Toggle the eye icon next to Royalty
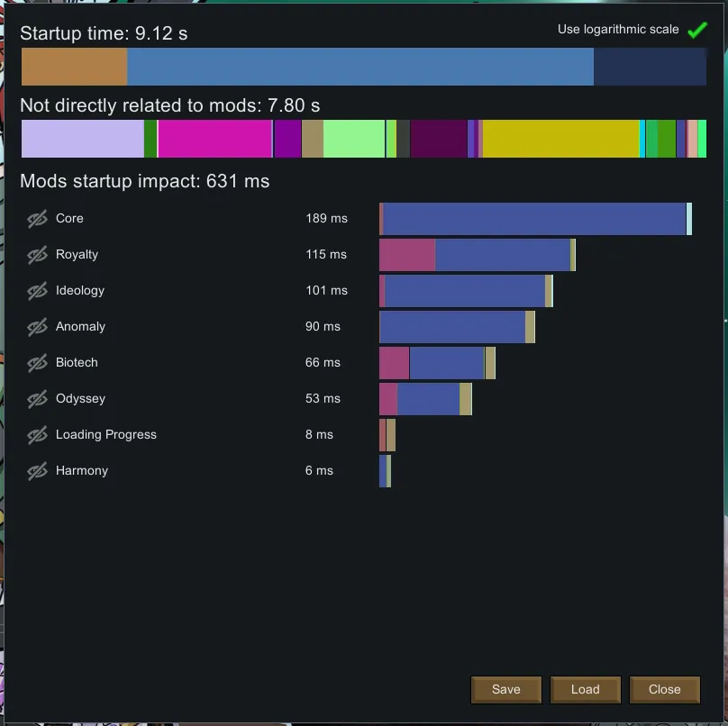Screen dimensions: 728x726 pyautogui.click(x=37, y=255)
